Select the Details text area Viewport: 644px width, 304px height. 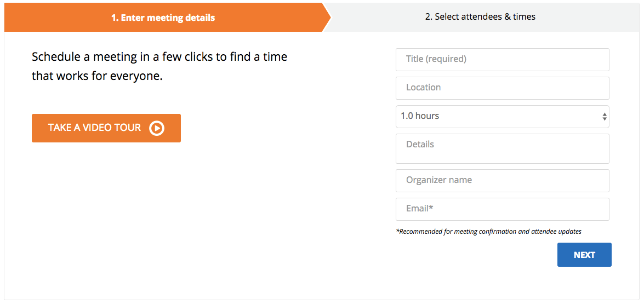pos(501,148)
